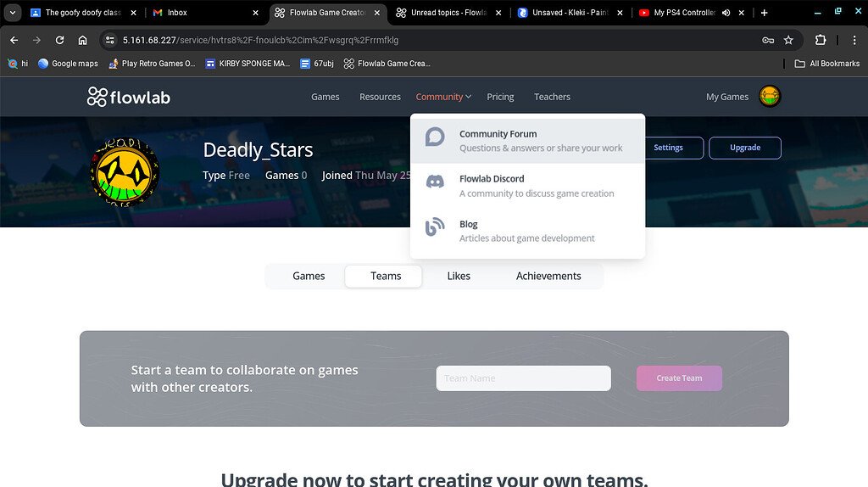Click the browser address bar URL
This screenshot has height=487, width=868.
click(260, 40)
